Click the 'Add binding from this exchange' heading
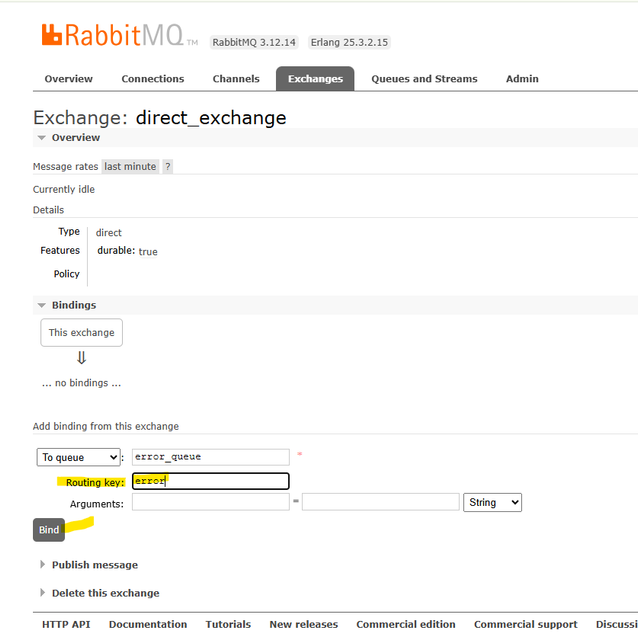Viewport: 638px width, 640px height. pyautogui.click(x=106, y=427)
